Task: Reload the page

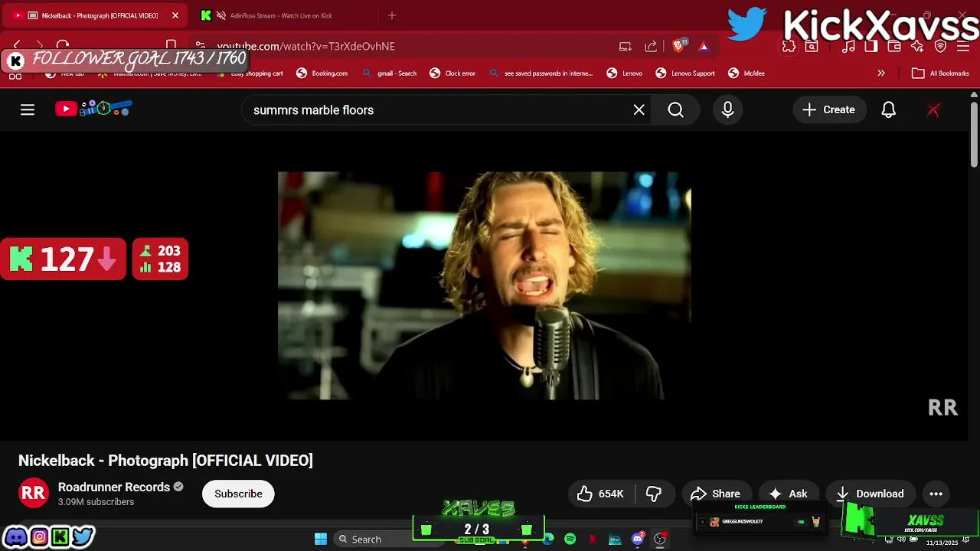Action: (63, 46)
